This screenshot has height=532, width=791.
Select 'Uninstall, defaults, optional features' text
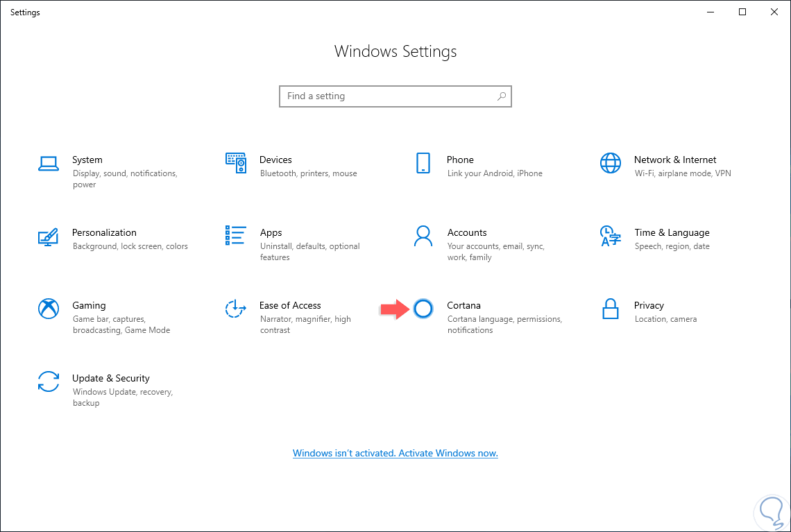[309, 252]
